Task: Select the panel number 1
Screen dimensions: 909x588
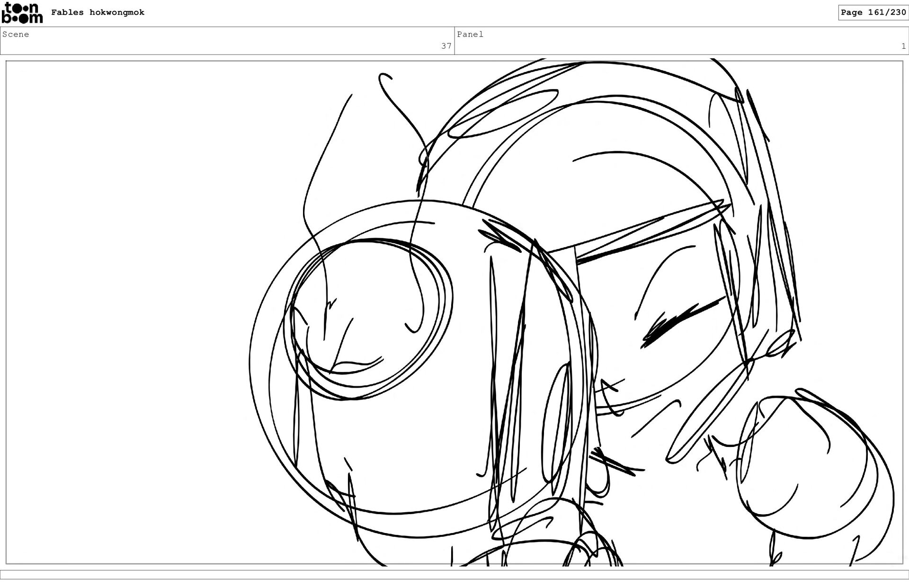Action: 903,46
